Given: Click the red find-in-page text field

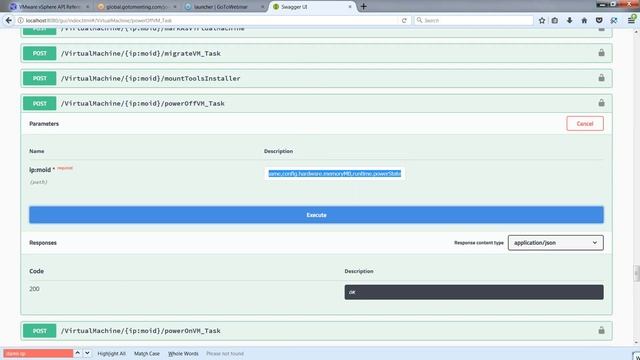Looking at the screenshot, I should tap(38, 353).
